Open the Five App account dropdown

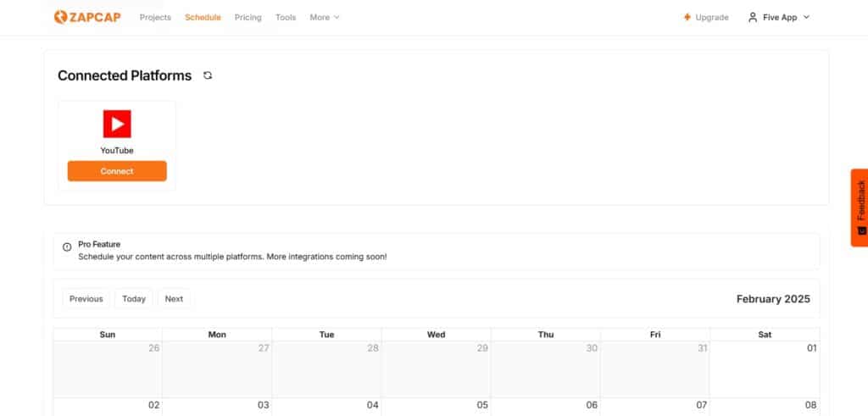779,17
